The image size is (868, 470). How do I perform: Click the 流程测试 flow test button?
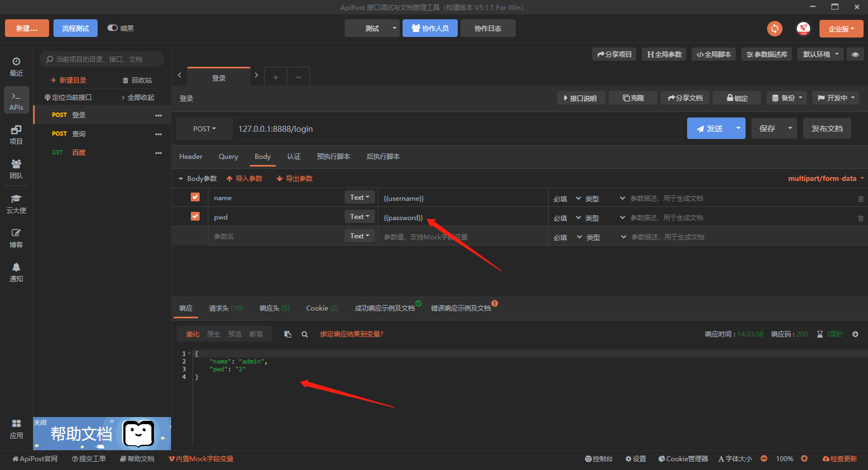tap(76, 28)
